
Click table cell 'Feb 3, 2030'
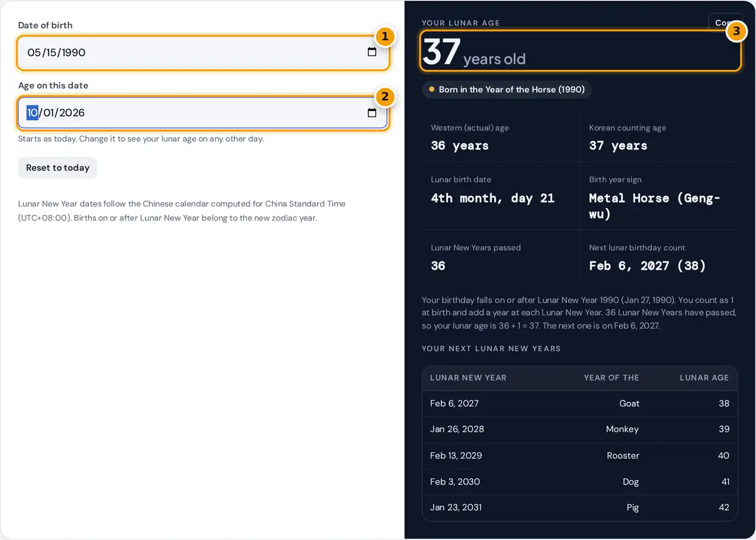pyautogui.click(x=455, y=481)
